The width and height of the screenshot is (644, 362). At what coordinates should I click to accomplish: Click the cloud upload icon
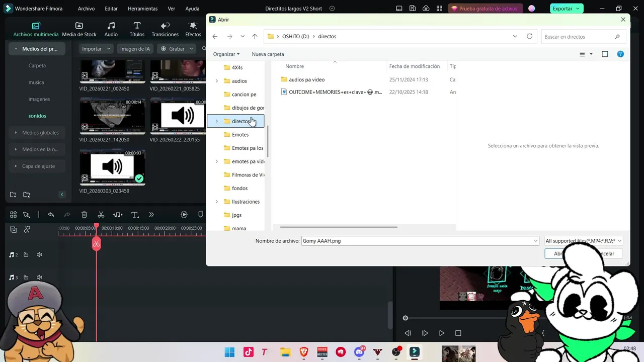pos(426,9)
